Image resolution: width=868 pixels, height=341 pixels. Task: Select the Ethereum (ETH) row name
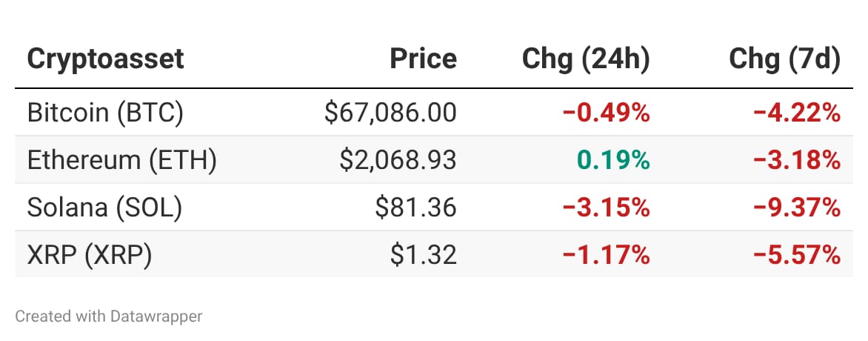coord(122,160)
